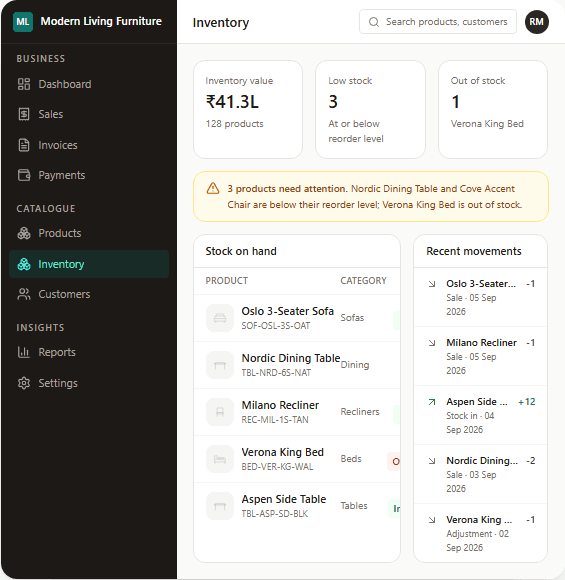
Task: Click SKU REC-MIL-1S-TAN
Action: click(275, 420)
